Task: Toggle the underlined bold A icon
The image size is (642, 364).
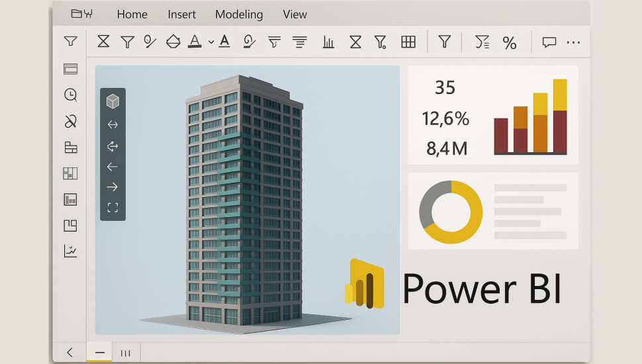Action: click(x=224, y=41)
